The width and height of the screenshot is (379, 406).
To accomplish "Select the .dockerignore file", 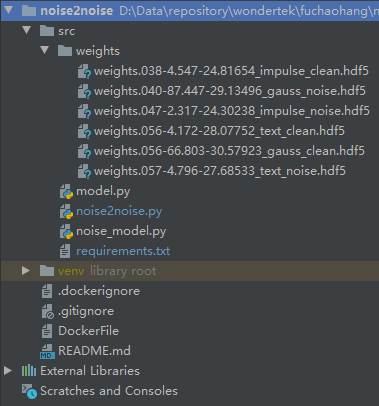I will tap(99, 291).
